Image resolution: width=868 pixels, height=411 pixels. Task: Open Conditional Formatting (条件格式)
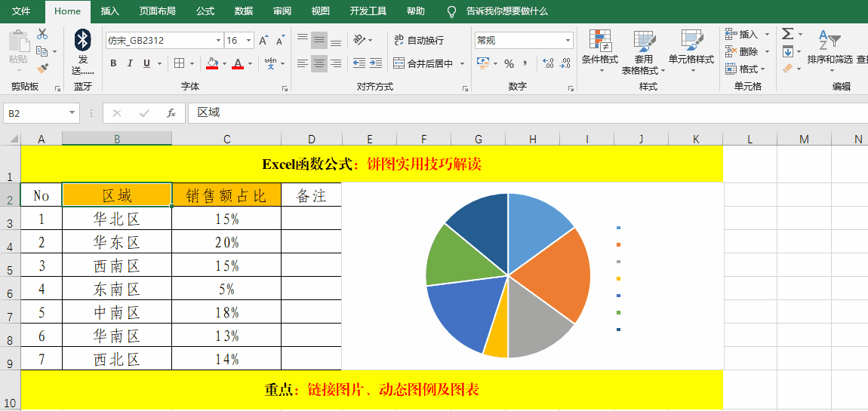(599, 50)
